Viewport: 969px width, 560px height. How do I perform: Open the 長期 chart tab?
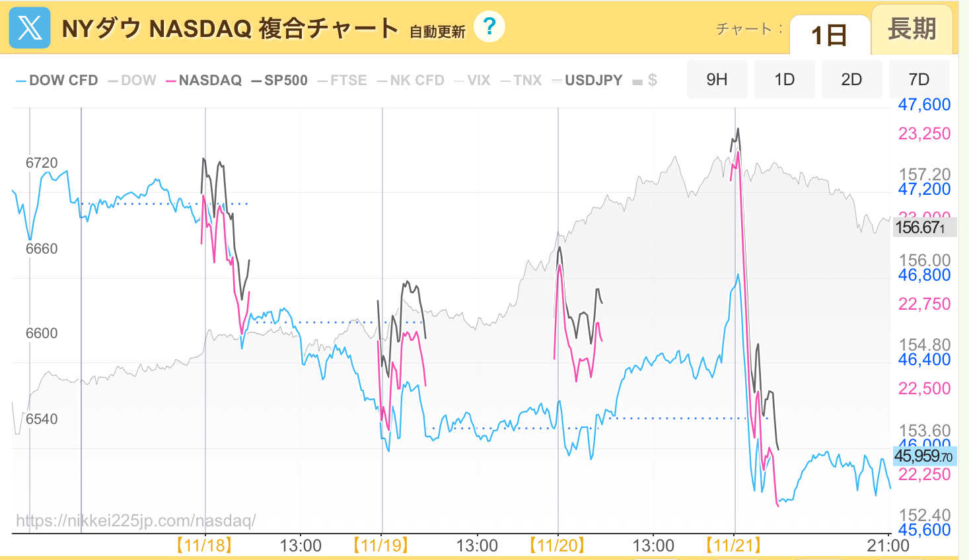[x=912, y=30]
